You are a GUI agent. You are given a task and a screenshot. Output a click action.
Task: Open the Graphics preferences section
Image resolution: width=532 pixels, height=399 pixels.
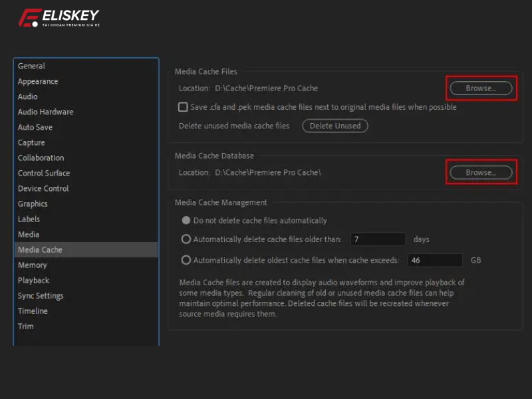[33, 203]
